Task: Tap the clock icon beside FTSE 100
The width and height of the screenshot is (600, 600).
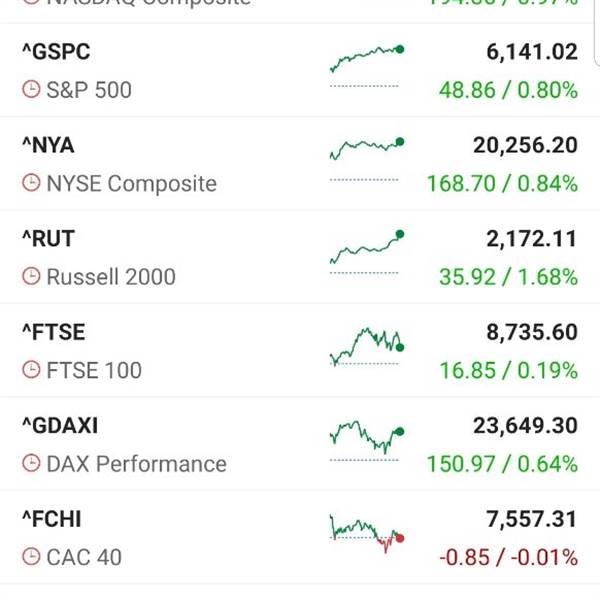Action: tap(31, 370)
